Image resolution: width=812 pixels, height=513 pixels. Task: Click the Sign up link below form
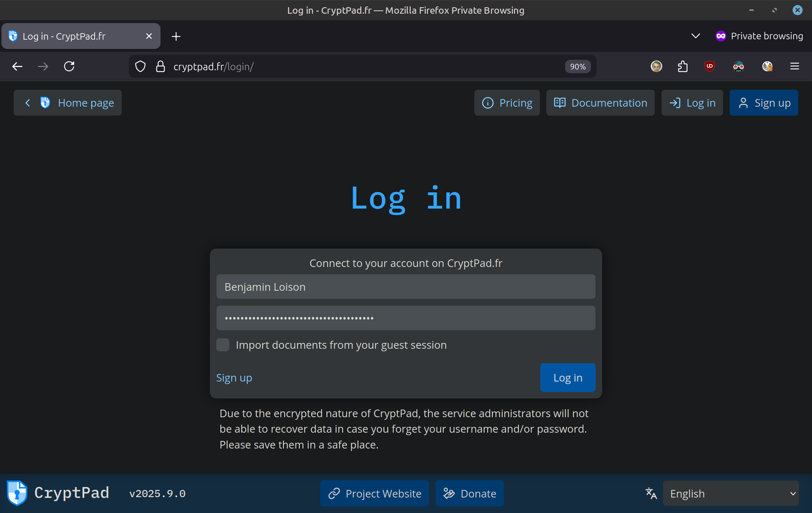click(234, 378)
